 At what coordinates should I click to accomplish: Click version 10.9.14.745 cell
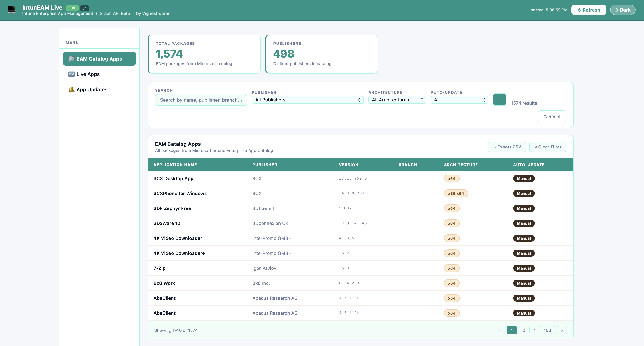[353, 223]
